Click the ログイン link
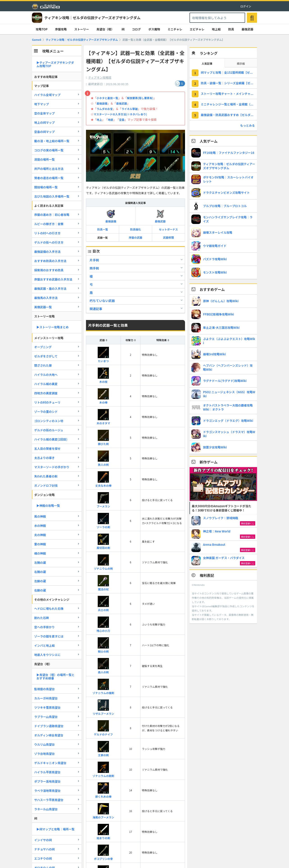289x868 pixels. click(x=246, y=6)
